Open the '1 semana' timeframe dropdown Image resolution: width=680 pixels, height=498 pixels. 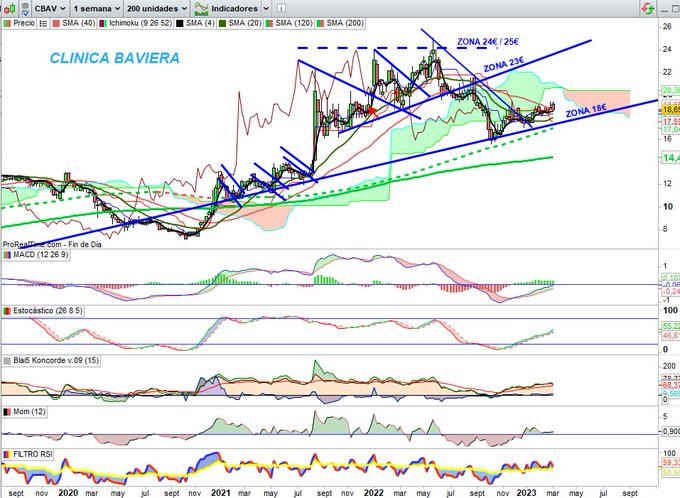(x=96, y=8)
